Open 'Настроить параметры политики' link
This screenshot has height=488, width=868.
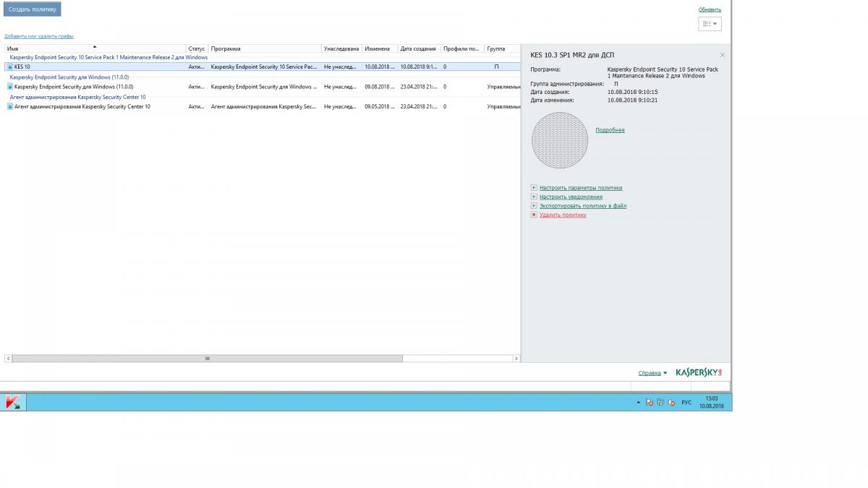click(580, 188)
